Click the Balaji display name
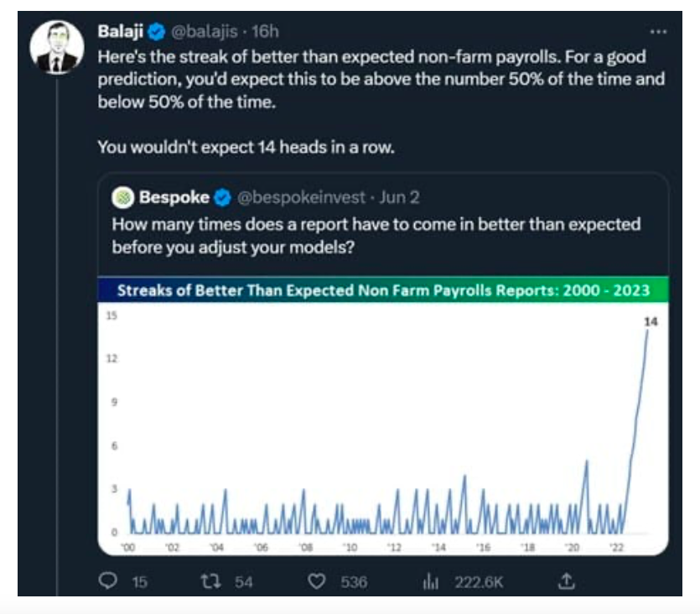 pos(121,31)
